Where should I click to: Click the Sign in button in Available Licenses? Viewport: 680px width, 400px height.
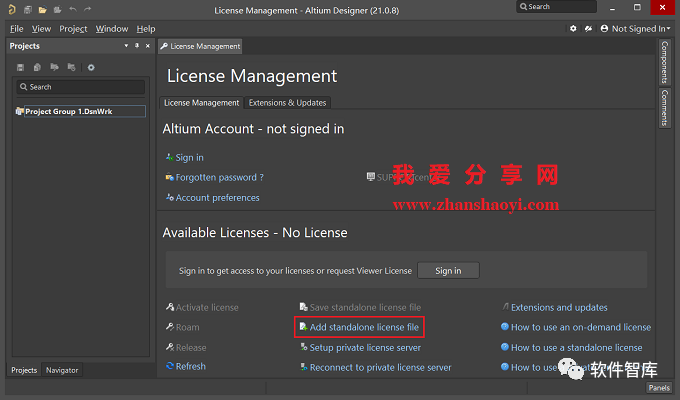(x=448, y=271)
